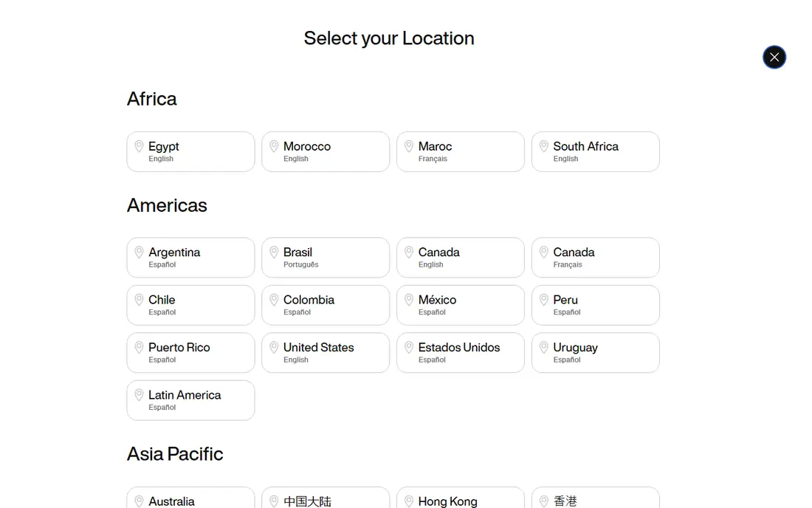Click the pin icon beside Egypt
This screenshot has height=508, width=812.
tap(139, 146)
